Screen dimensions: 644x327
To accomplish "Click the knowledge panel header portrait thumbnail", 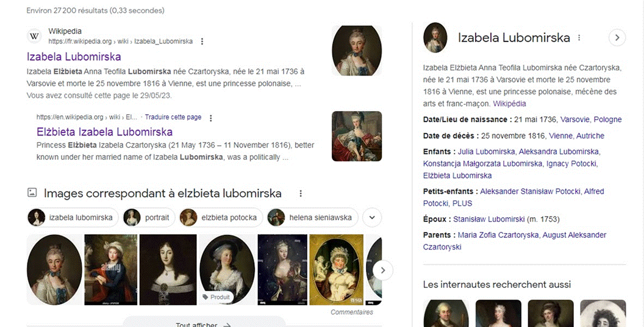I will 435,38.
